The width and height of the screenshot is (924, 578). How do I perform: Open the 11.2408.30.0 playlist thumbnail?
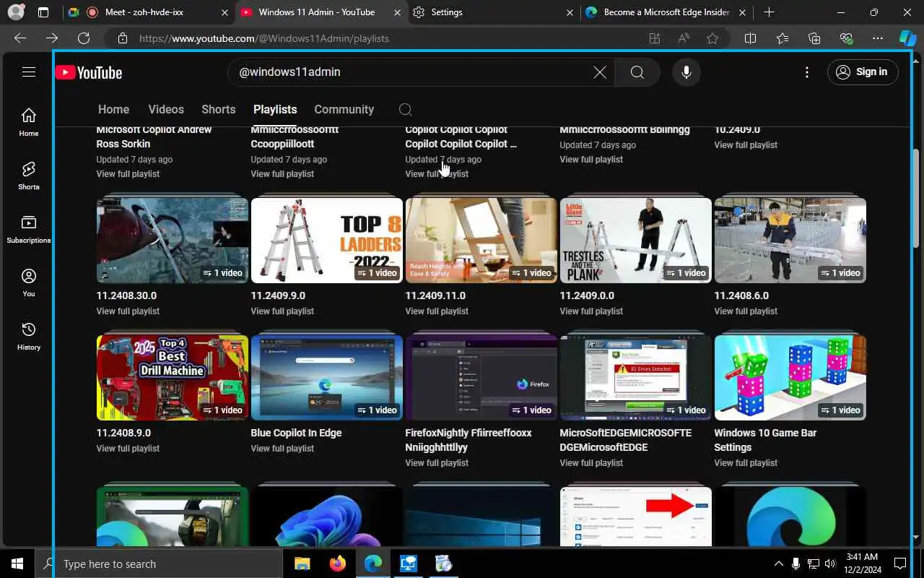pyautogui.click(x=173, y=240)
